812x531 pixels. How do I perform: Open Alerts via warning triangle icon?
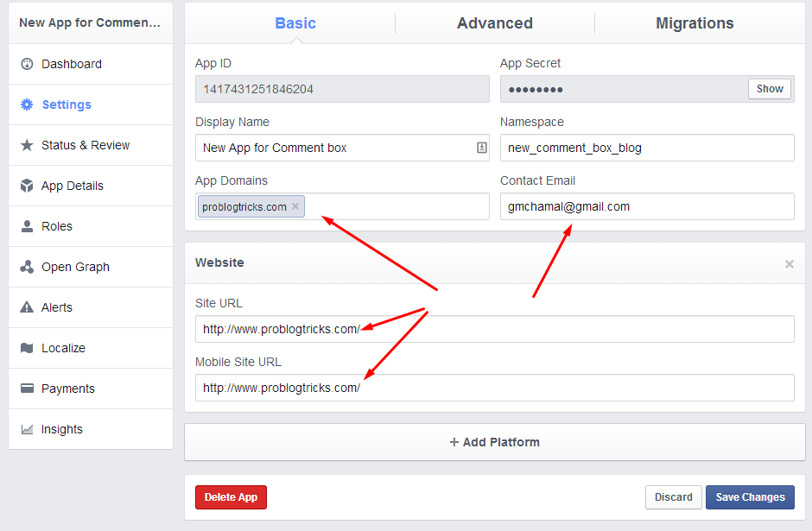point(27,307)
